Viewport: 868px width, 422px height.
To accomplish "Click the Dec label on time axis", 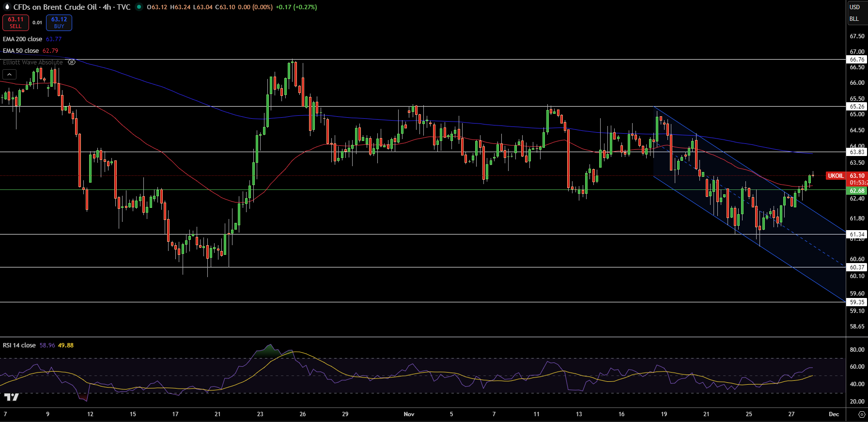I will pos(834,414).
